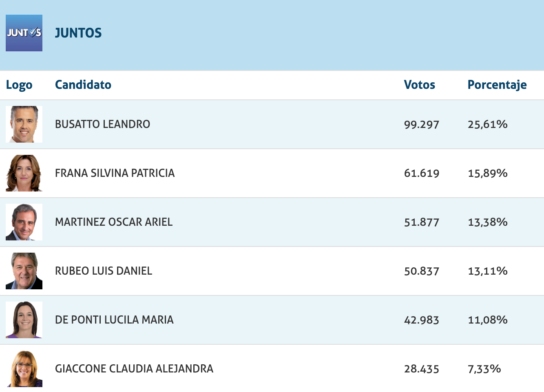Open Busatto Leandro's candidate photo

pos(24,124)
